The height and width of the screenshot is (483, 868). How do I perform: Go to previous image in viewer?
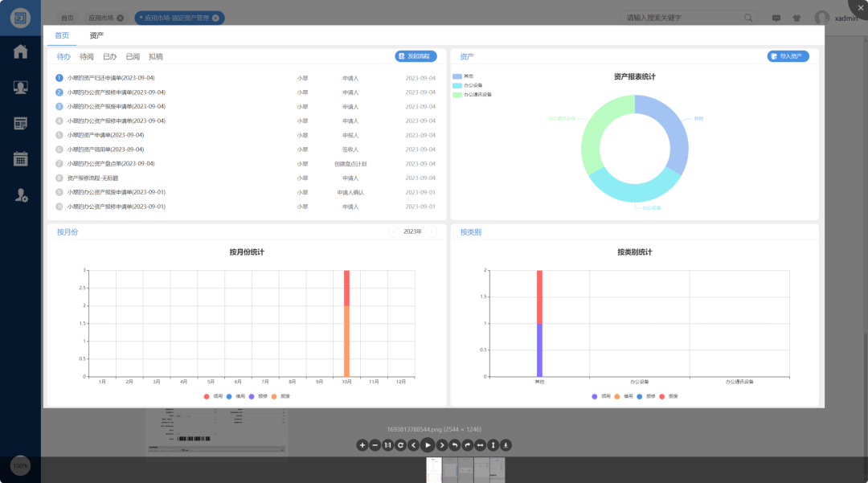click(x=414, y=444)
